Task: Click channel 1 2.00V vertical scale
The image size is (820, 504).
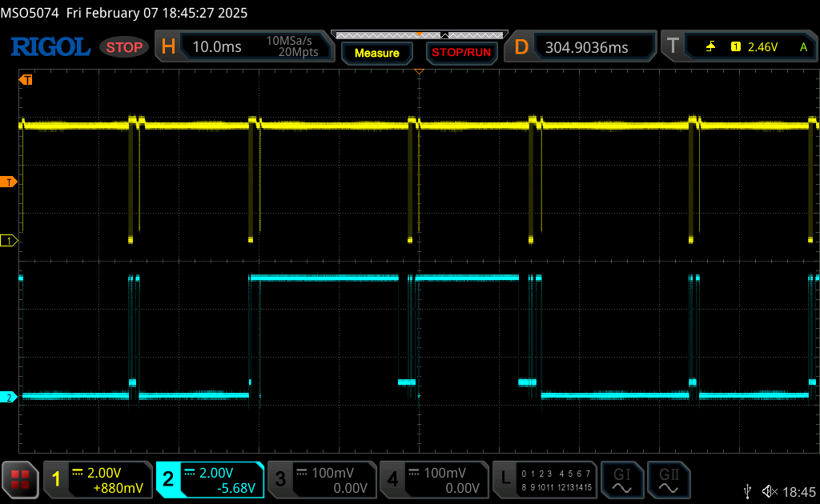Action: (104, 473)
